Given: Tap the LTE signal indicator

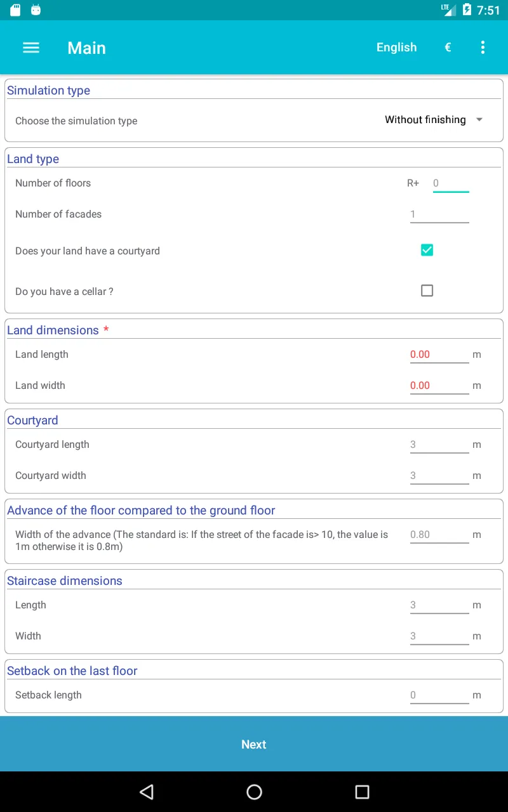Looking at the screenshot, I should pyautogui.click(x=448, y=10).
